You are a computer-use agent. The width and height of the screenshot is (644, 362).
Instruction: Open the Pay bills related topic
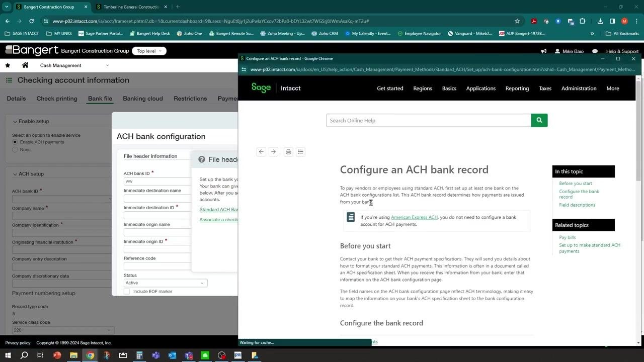(x=567, y=237)
